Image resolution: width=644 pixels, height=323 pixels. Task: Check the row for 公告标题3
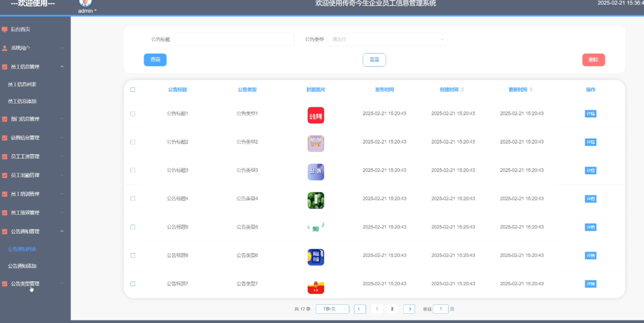coord(133,170)
